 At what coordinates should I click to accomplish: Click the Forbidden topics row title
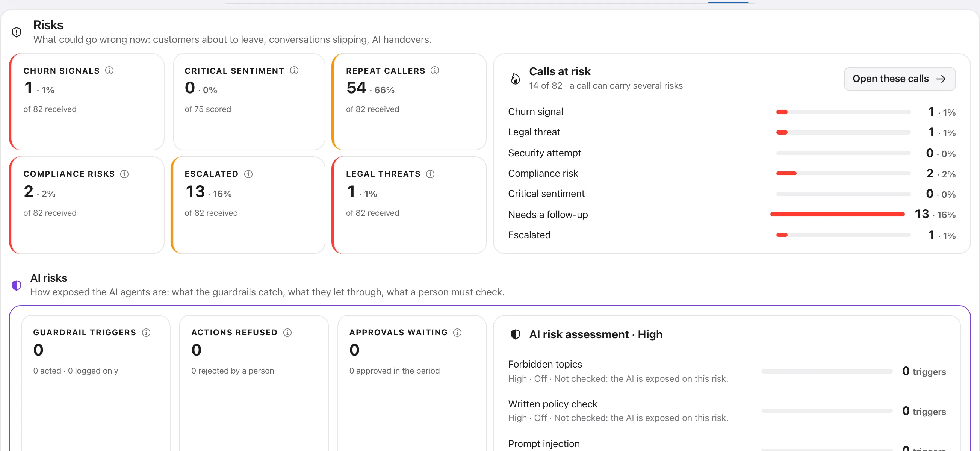[545, 364]
